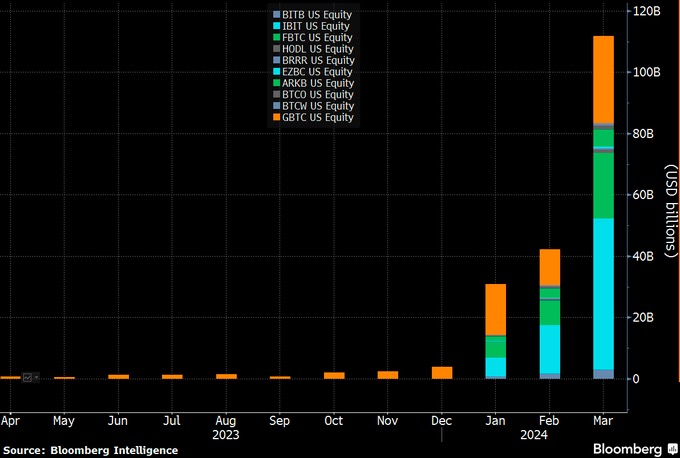Click the February 2024 stacked bar
Screen dimensions: 680x458
(549, 314)
